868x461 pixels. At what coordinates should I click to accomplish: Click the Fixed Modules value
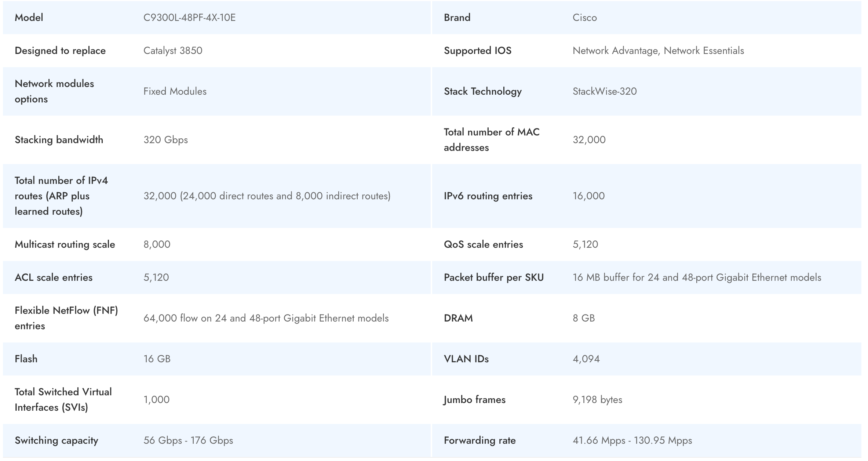coord(175,91)
